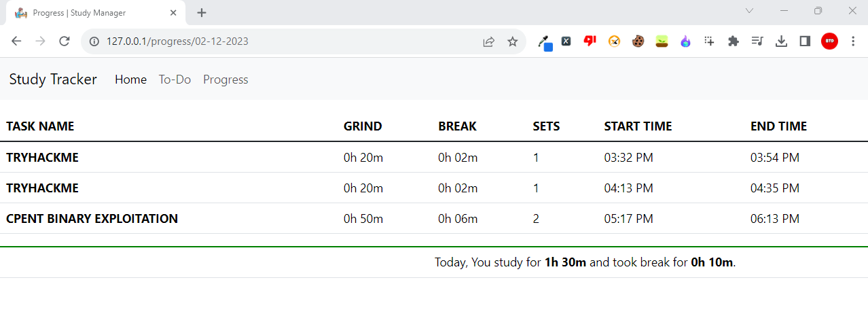Screen dimensions: 868x314
Task: Expand the tab search chevron
Action: click(x=750, y=11)
